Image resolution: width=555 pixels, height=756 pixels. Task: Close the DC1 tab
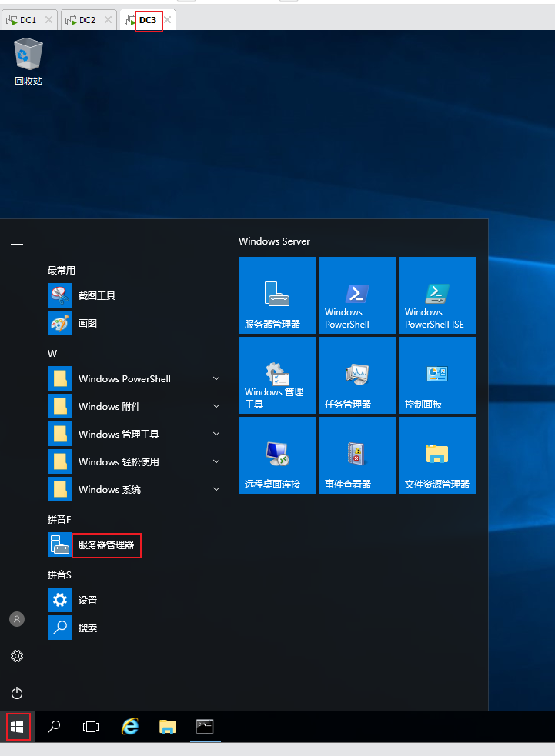48,20
